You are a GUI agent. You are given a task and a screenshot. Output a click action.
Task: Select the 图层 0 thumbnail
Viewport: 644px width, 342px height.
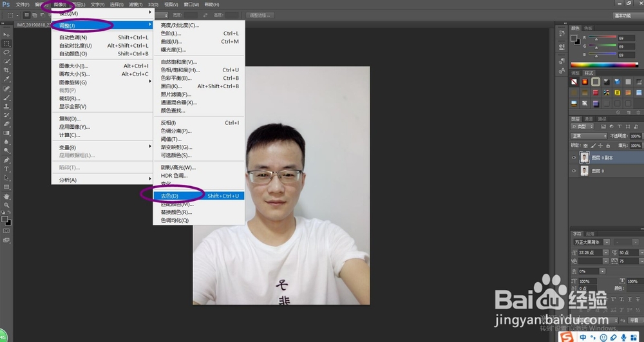[585, 171]
